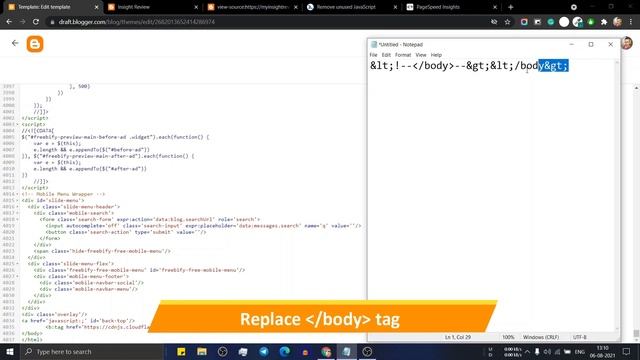Switch to Notepad in taskbar
Viewport: 640px width, 360px height.
pos(347,351)
